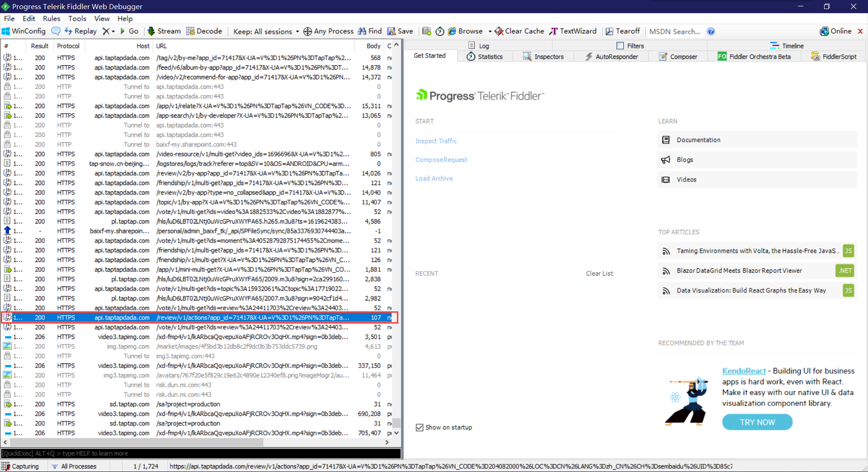Toggle the Filters tab checkbox
The height and width of the screenshot is (472, 868).
pyautogui.click(x=620, y=46)
